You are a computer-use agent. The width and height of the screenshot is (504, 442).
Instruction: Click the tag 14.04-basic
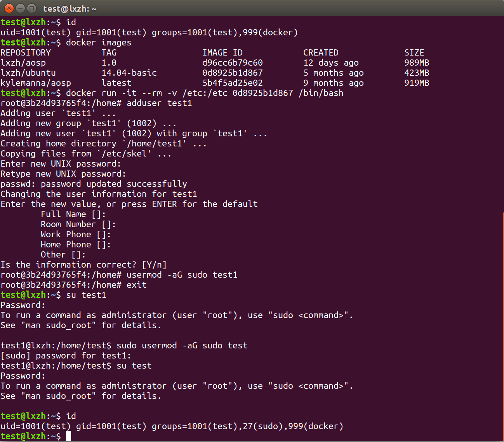[x=129, y=73]
